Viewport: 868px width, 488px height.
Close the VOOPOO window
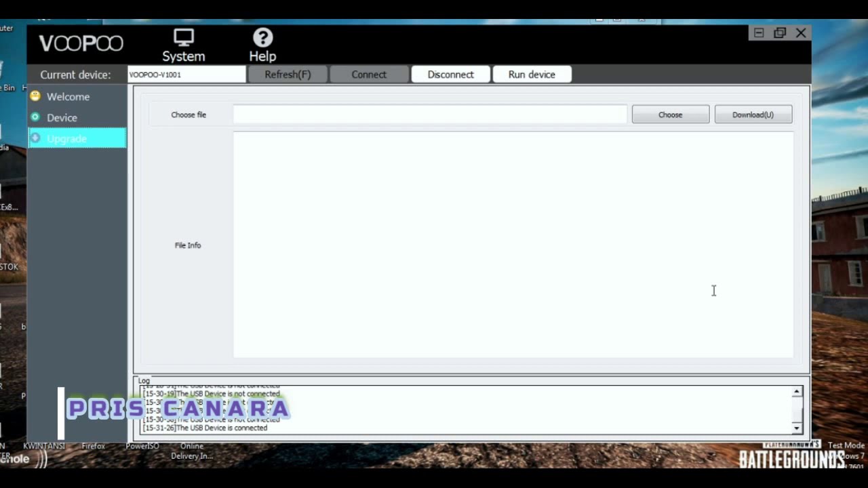tap(801, 33)
